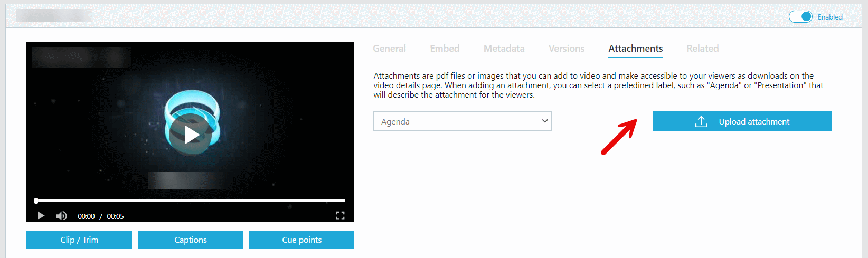The width and height of the screenshot is (868, 258).
Task: Open the Agenda label dropdown
Action: click(x=463, y=121)
